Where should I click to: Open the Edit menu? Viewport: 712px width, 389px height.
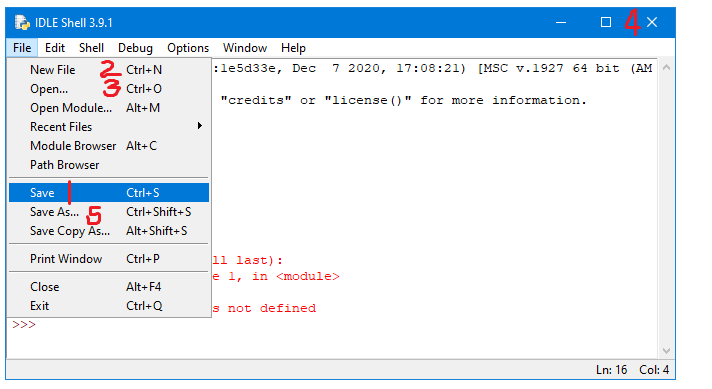tap(54, 48)
